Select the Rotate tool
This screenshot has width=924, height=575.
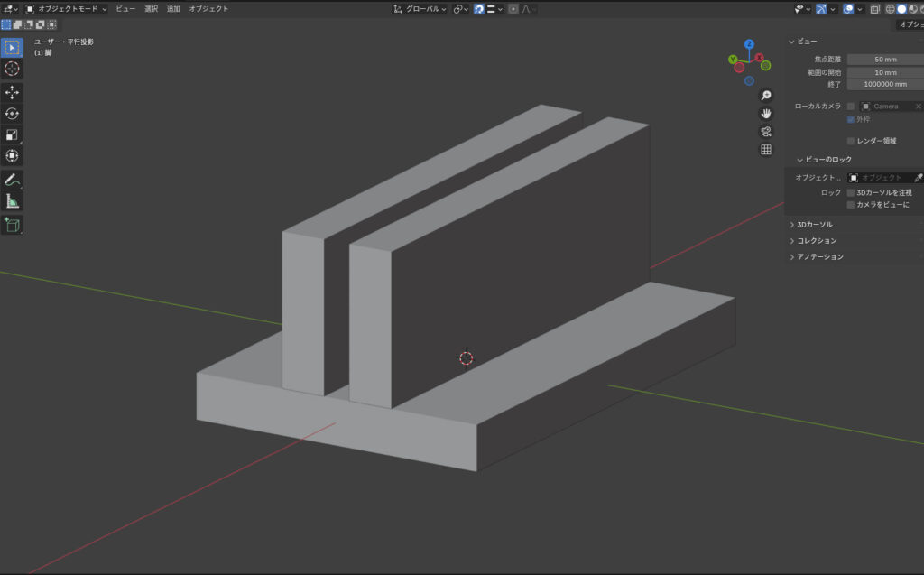[12, 112]
